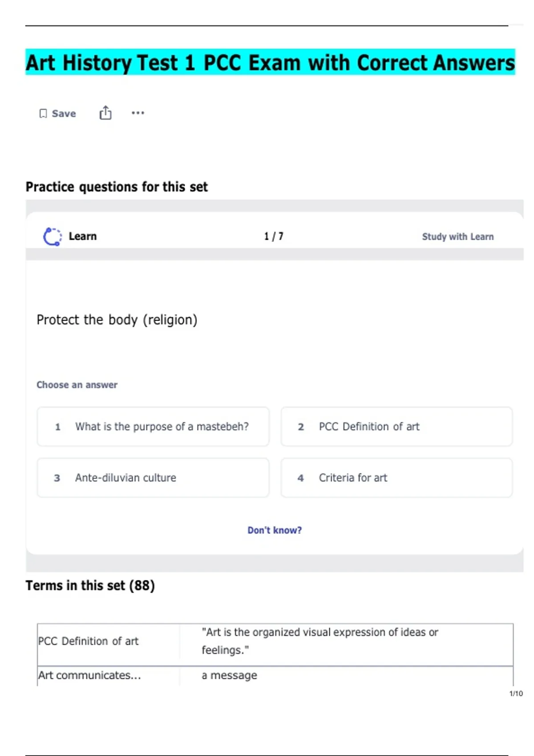This screenshot has height=756, width=534.
Task: Select the 'Ante-diluvian culture' answer option
Action: 153,478
